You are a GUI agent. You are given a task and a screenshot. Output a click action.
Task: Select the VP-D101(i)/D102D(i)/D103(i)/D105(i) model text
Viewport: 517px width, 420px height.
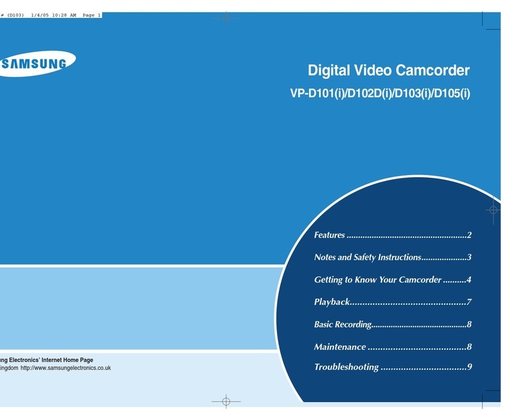(380, 93)
